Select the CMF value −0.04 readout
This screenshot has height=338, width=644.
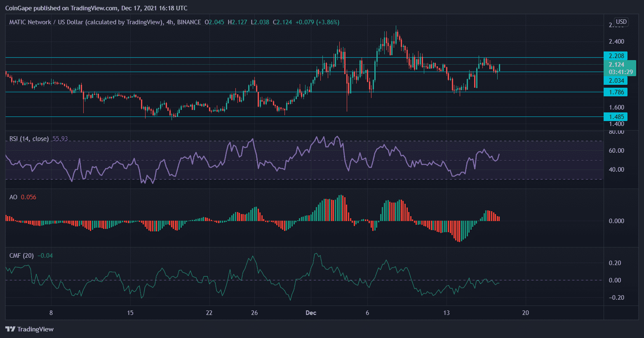click(x=45, y=256)
